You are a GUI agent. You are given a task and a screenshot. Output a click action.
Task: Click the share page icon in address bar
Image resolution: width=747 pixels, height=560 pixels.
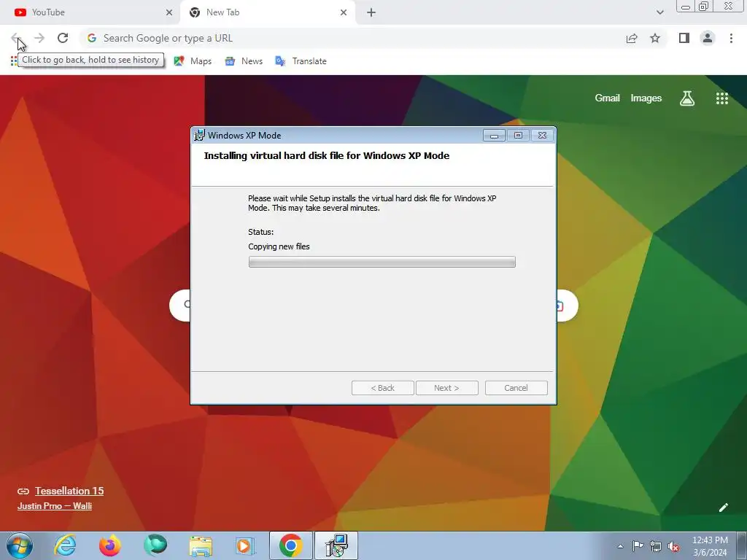click(632, 39)
